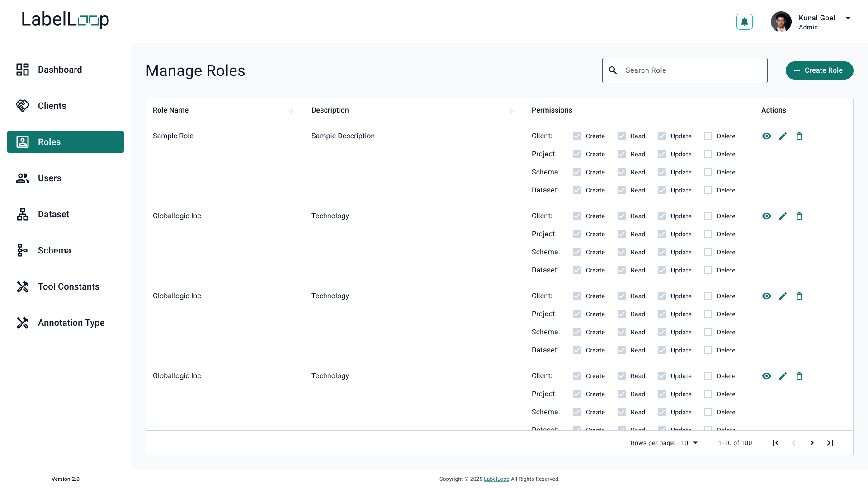The width and height of the screenshot is (868, 488).
Task: Open Schema from the sidebar
Action: [x=66, y=250]
